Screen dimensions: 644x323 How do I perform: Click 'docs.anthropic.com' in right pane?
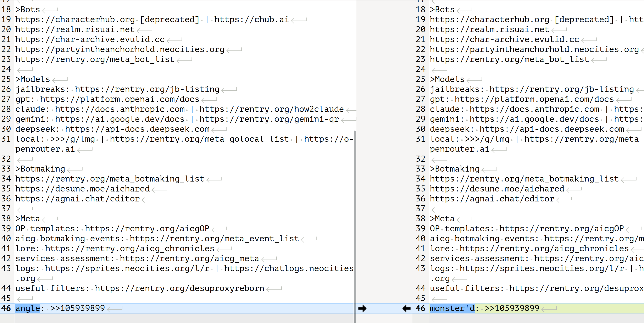pos(554,109)
